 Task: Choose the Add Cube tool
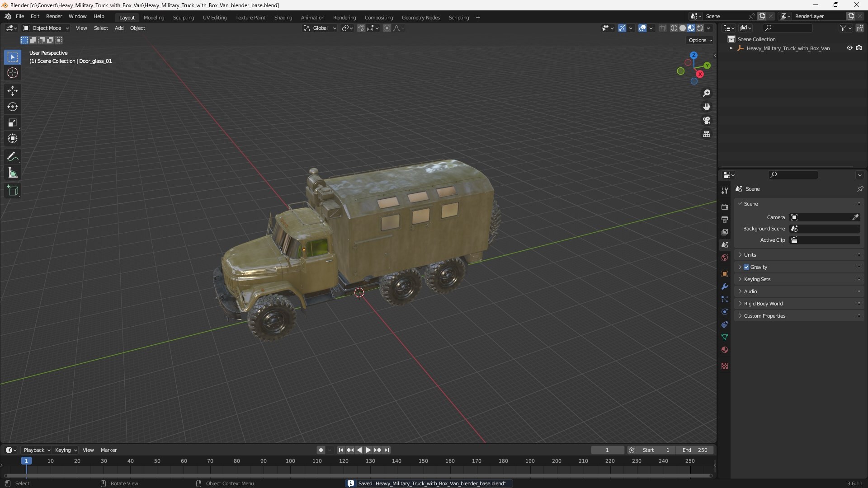tap(13, 191)
